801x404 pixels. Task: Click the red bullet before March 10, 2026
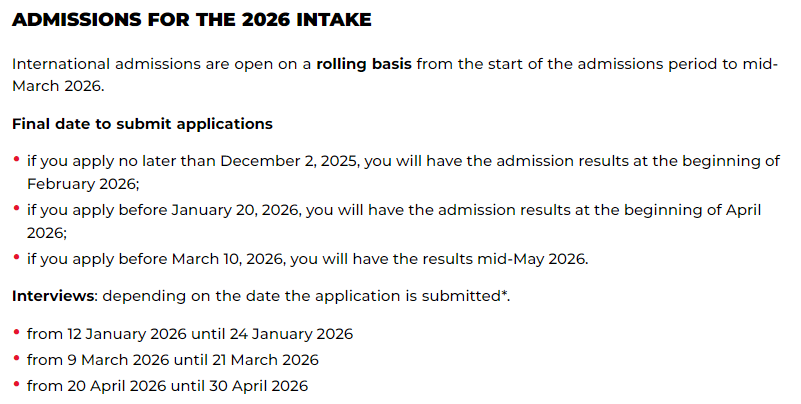17,257
